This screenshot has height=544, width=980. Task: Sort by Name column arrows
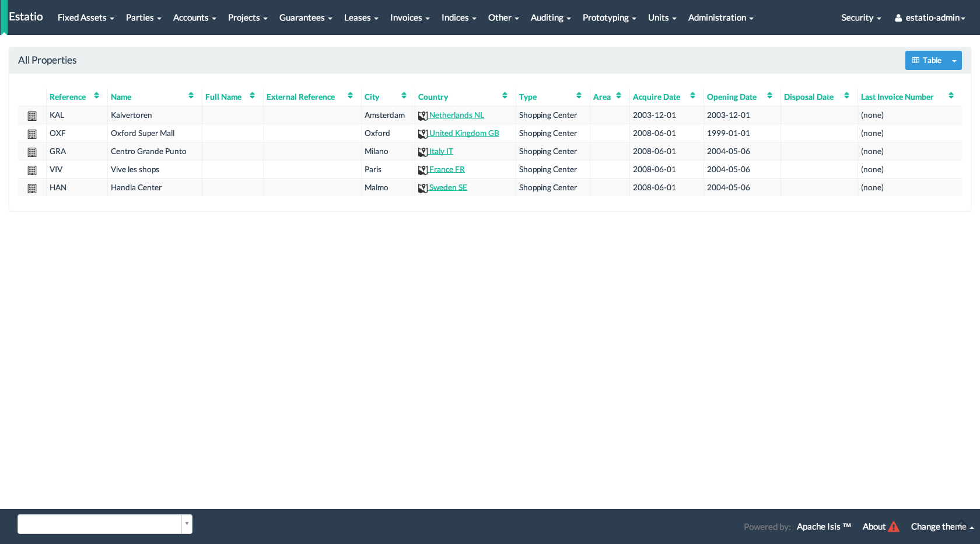(x=191, y=96)
